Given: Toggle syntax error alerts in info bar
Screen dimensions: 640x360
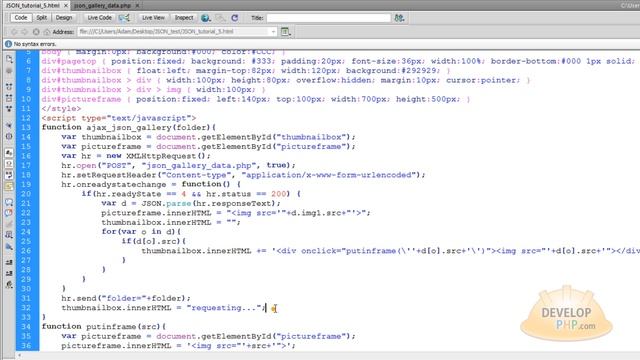Looking at the screenshot, I should 9,186.
